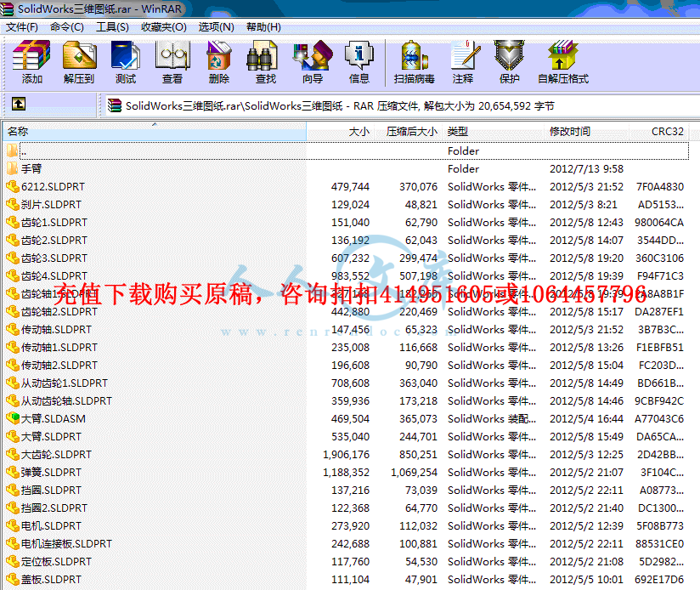The image size is (700, 590).
Task: Sort by CRC32 column header
Action: 659,131
